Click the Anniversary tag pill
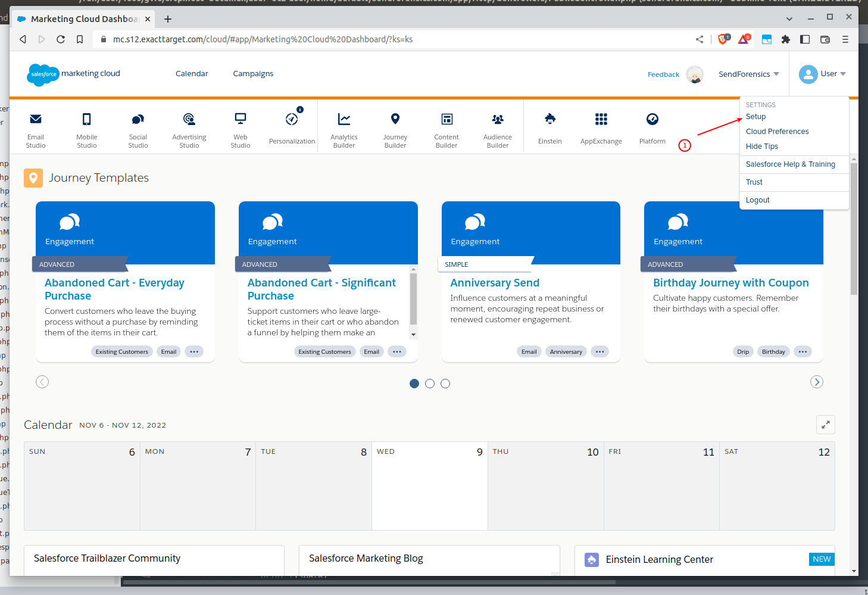This screenshot has width=868, height=595. pyautogui.click(x=566, y=351)
